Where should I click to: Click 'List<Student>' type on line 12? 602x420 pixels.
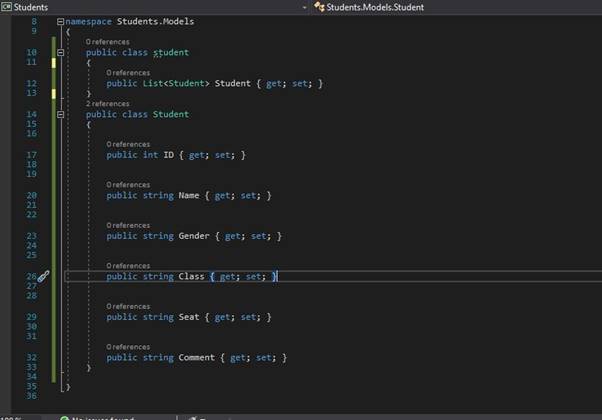[x=176, y=83]
